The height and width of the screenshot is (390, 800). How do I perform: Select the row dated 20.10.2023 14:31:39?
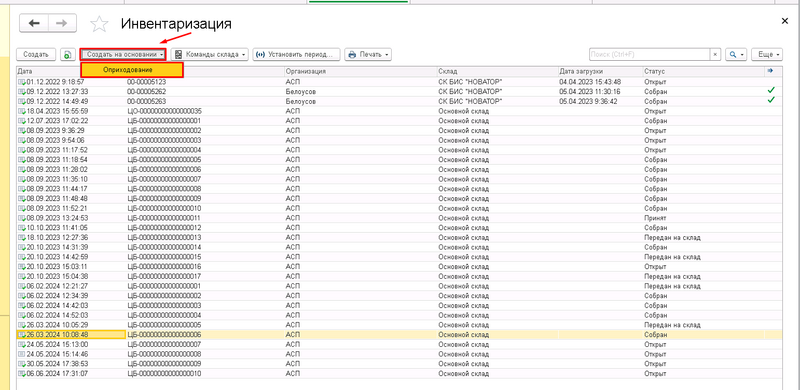coord(399,247)
